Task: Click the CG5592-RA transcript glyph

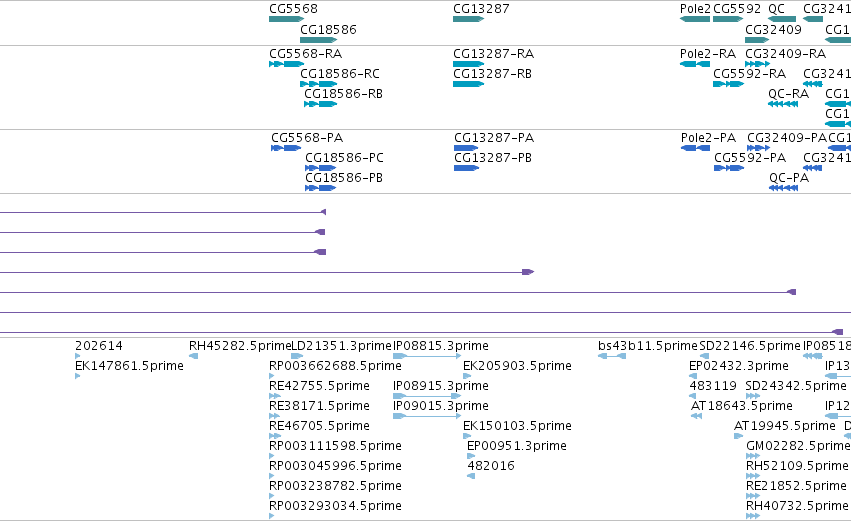Action: (728, 84)
